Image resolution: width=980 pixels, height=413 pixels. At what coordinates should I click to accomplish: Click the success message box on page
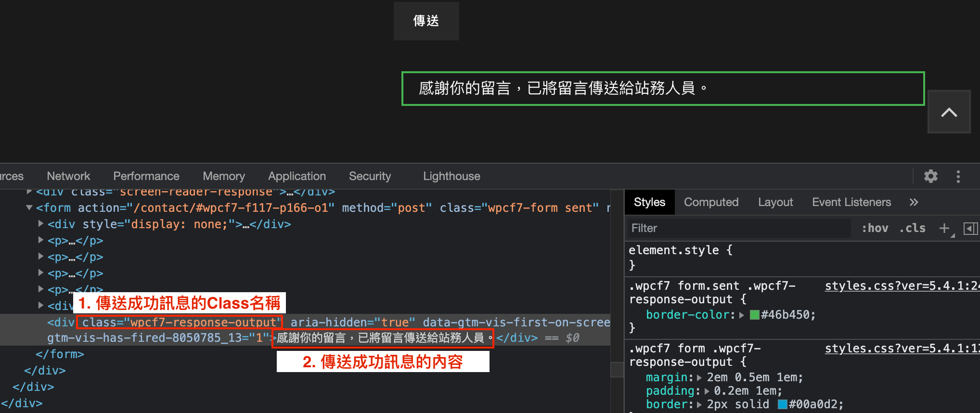coord(663,89)
